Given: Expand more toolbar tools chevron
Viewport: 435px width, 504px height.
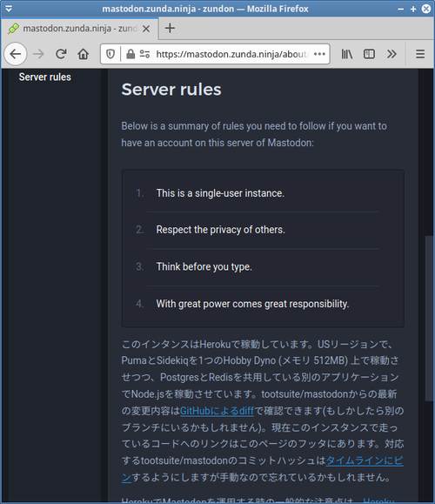Looking at the screenshot, I should 391,54.
